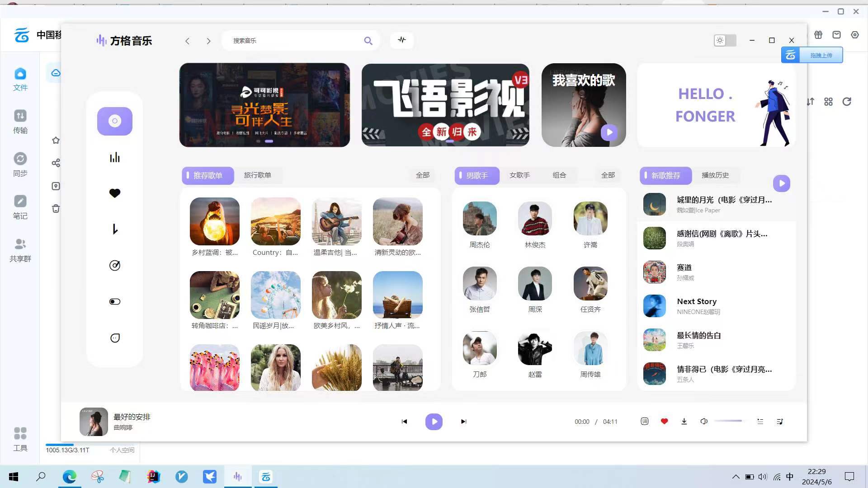Go back with the left chevron
The height and width of the screenshot is (488, 868).
pyautogui.click(x=187, y=41)
